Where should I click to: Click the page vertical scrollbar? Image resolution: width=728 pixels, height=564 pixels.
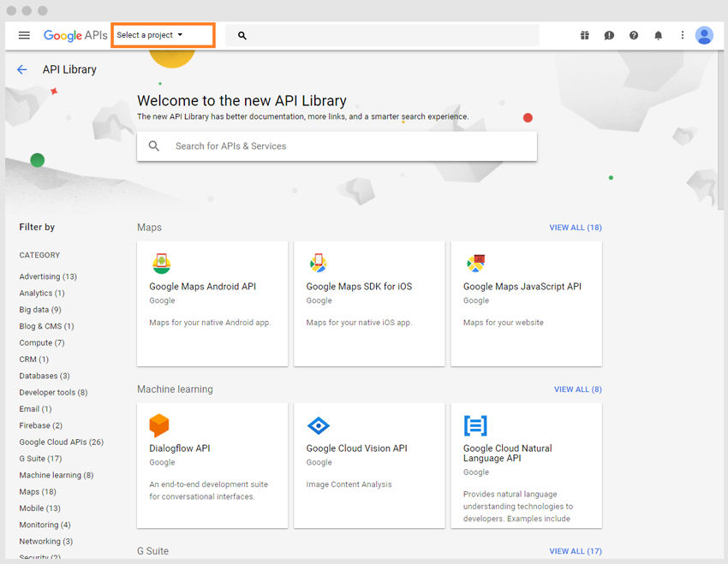(x=720, y=130)
